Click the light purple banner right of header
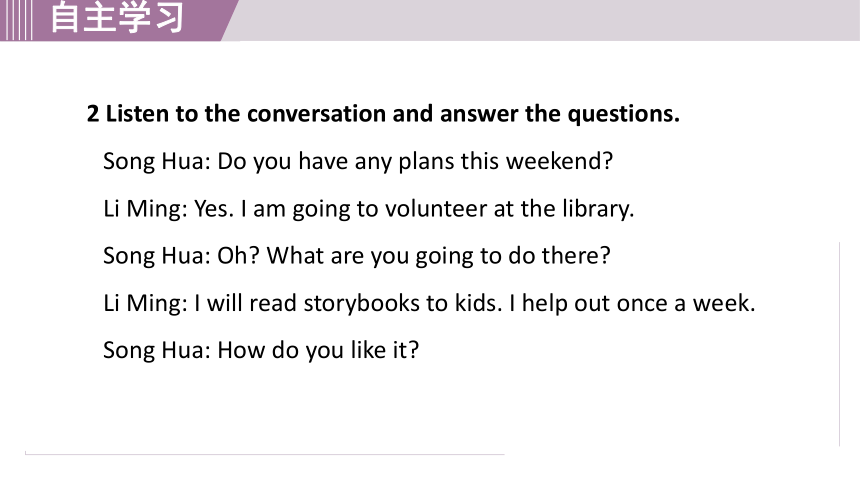Image resolution: width=860 pixels, height=484 pixels. pyautogui.click(x=543, y=20)
